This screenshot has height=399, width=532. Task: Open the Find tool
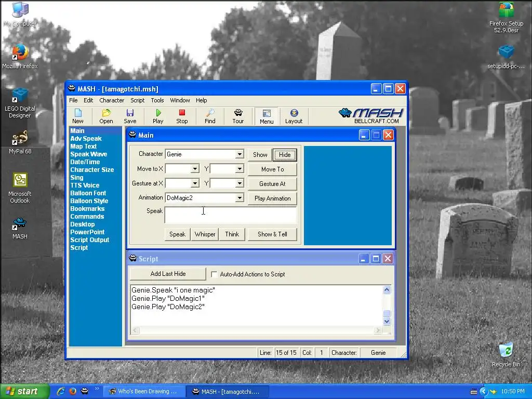(x=210, y=116)
